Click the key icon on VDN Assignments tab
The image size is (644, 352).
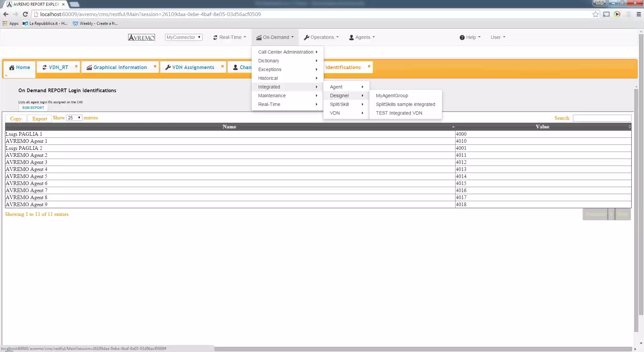(x=168, y=67)
